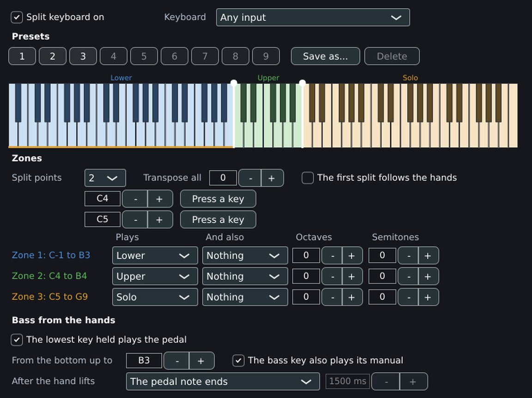Select preset slot 8
This screenshot has height=398, width=532.
pyautogui.click(x=236, y=56)
